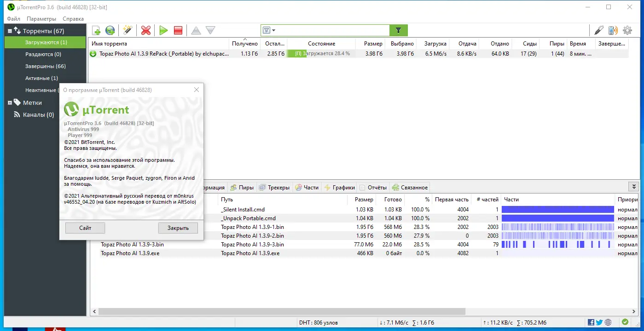
Task: Sort torrents by the Загрузка column header
Action: coord(432,44)
